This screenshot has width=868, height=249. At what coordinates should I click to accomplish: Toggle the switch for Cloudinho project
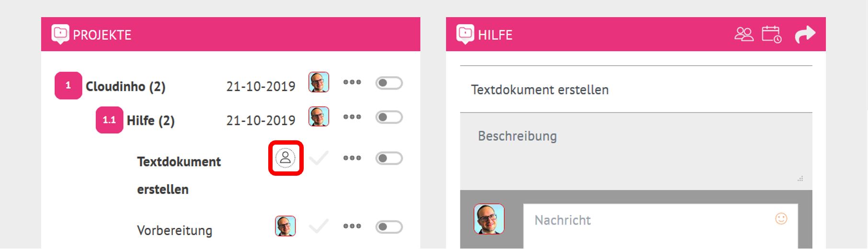click(x=389, y=83)
